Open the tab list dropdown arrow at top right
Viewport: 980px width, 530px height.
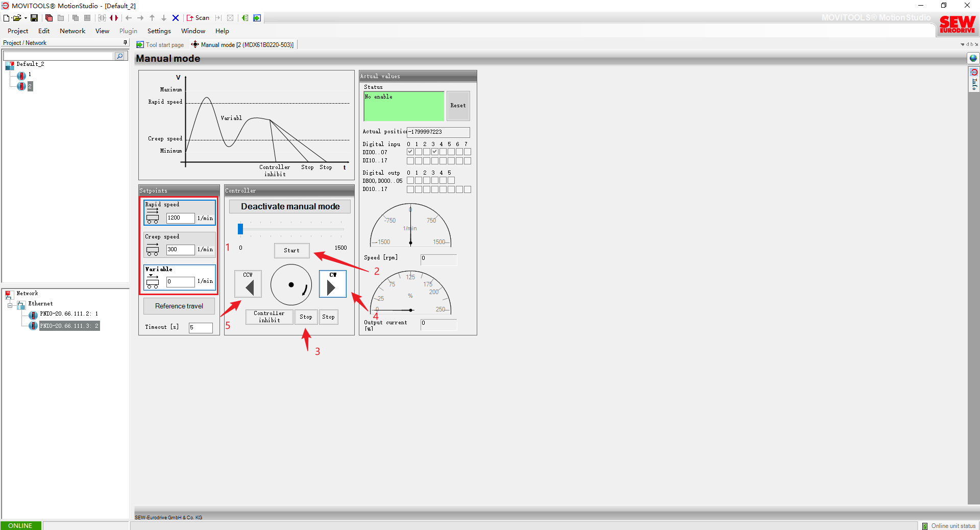(x=963, y=45)
